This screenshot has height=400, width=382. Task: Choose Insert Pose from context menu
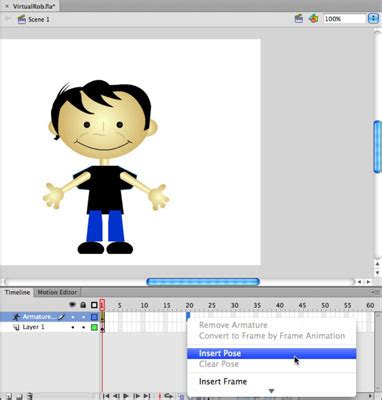click(272, 353)
